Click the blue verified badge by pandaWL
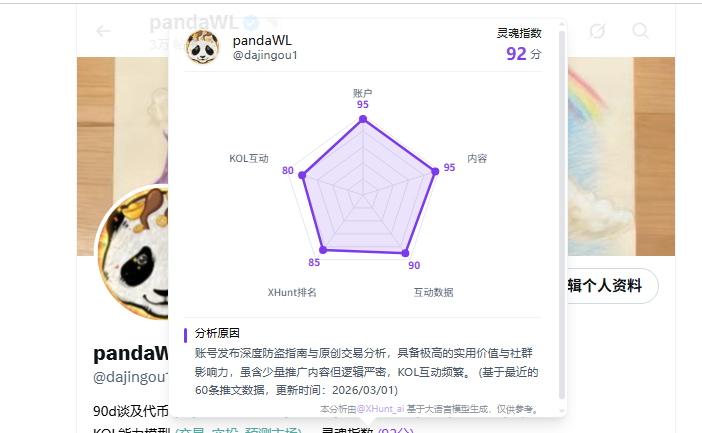Image resolution: width=702 pixels, height=433 pixels. tap(251, 22)
